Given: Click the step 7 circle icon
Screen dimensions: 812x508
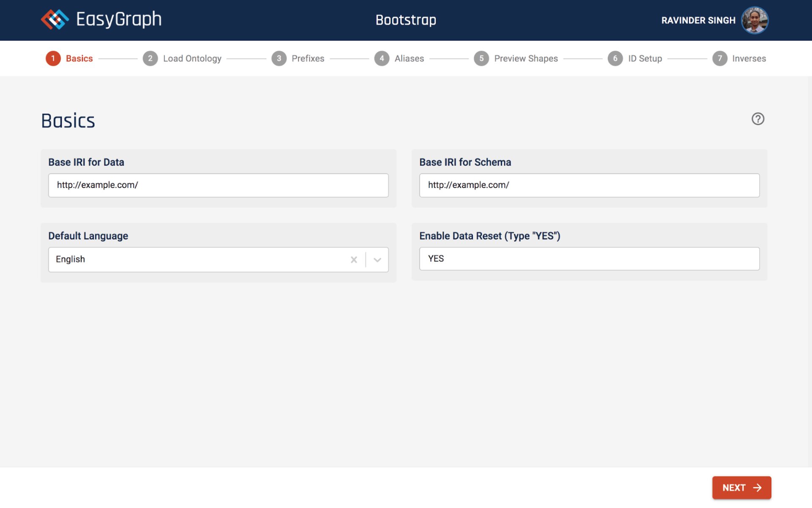Looking at the screenshot, I should pos(719,58).
